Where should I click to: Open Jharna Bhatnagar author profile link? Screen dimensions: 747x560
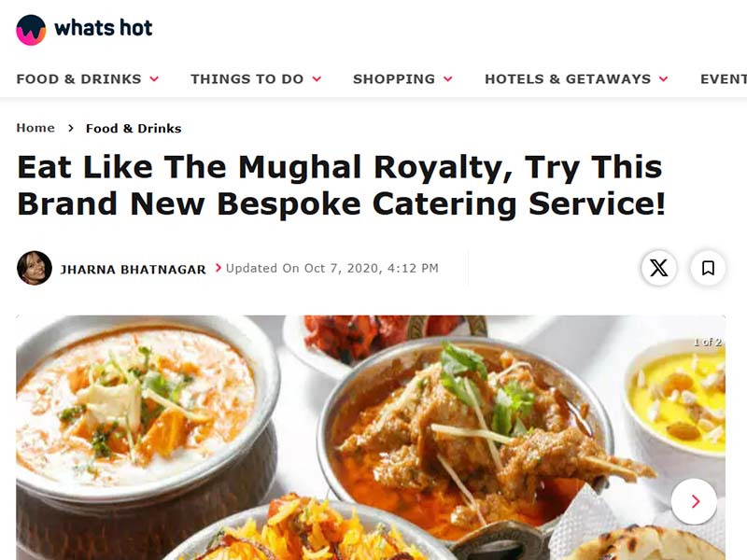tap(133, 270)
